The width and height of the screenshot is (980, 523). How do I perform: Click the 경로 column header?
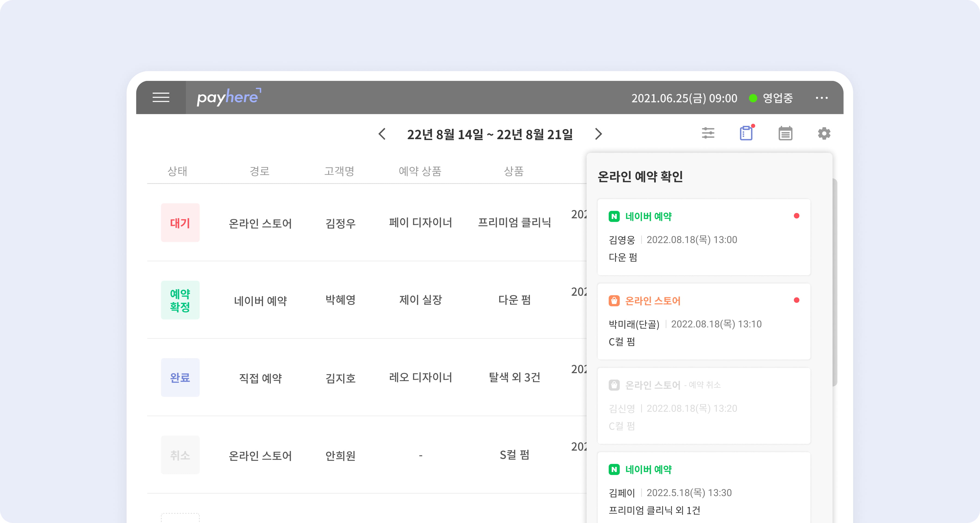pyautogui.click(x=259, y=171)
